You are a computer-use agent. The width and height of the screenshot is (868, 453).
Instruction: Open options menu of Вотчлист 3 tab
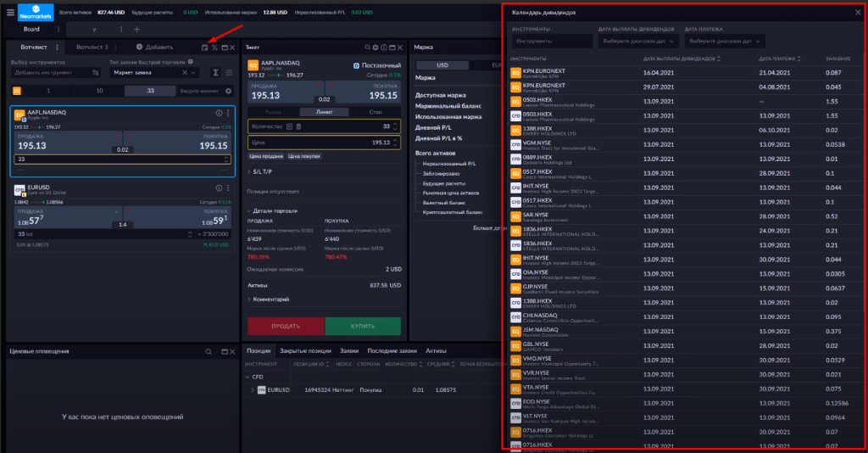point(115,47)
